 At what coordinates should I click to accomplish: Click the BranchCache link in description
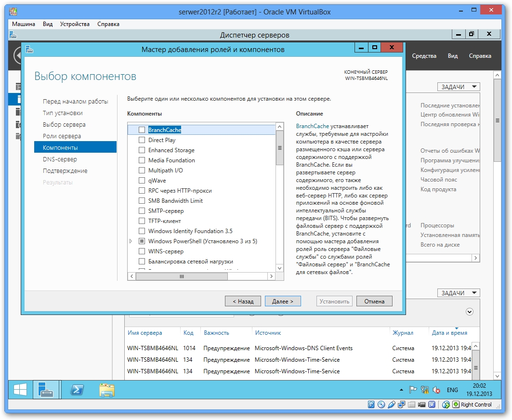313,126
